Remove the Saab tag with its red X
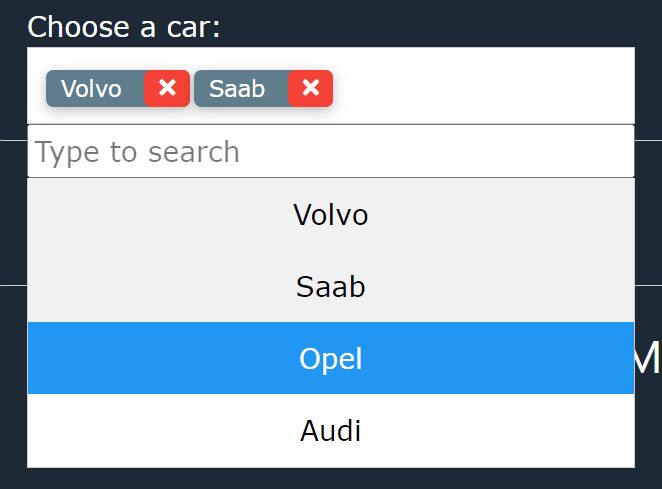The image size is (662, 489). (x=311, y=88)
